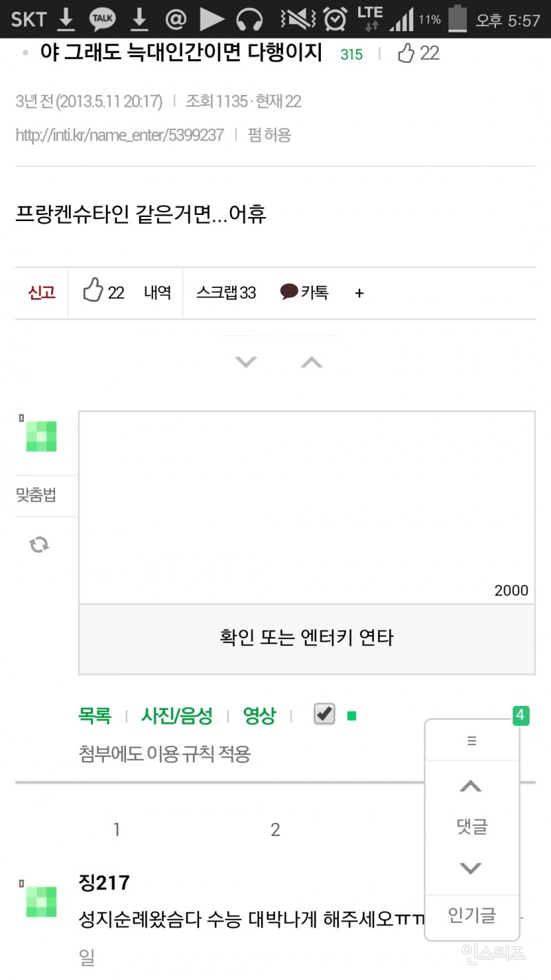Uncheck the attachment rules checkbox near 목록

click(x=323, y=714)
